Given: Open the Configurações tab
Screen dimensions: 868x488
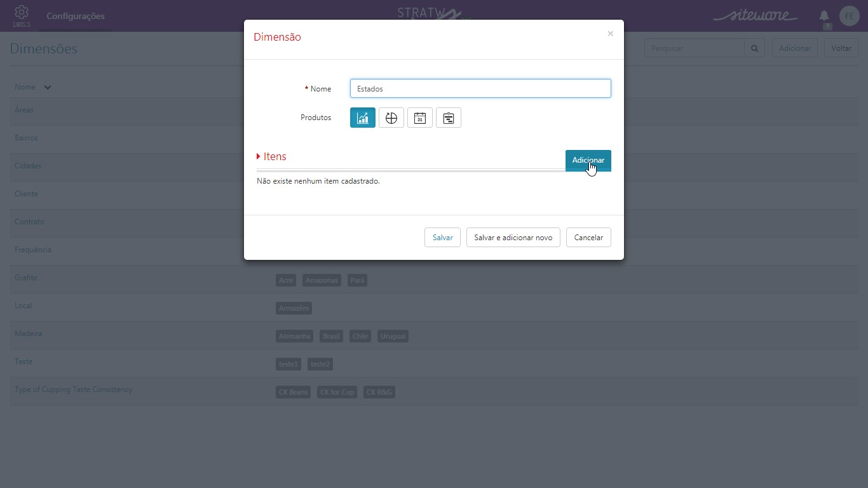Looking at the screenshot, I should 76,16.
